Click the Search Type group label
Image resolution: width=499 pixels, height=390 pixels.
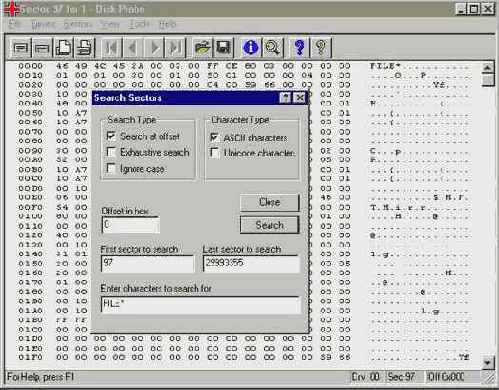pyautogui.click(x=132, y=120)
